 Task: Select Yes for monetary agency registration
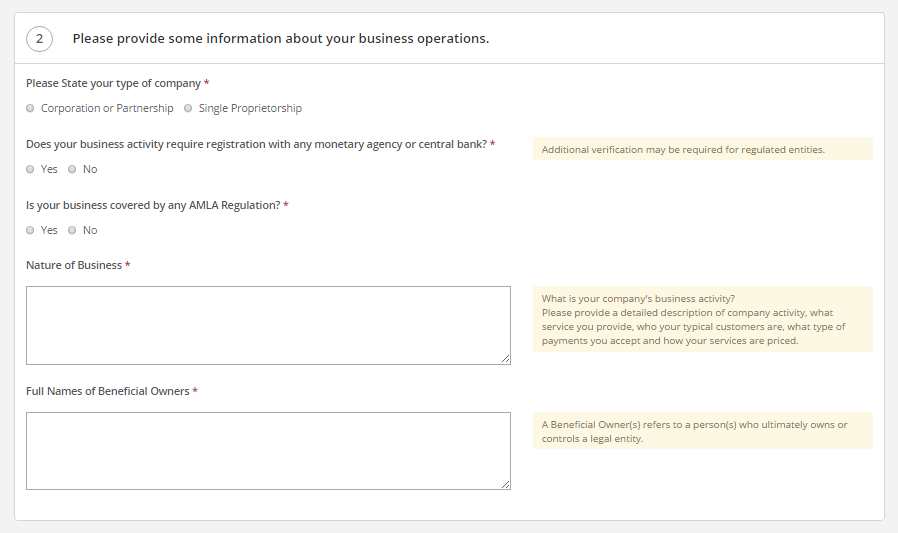[30, 169]
